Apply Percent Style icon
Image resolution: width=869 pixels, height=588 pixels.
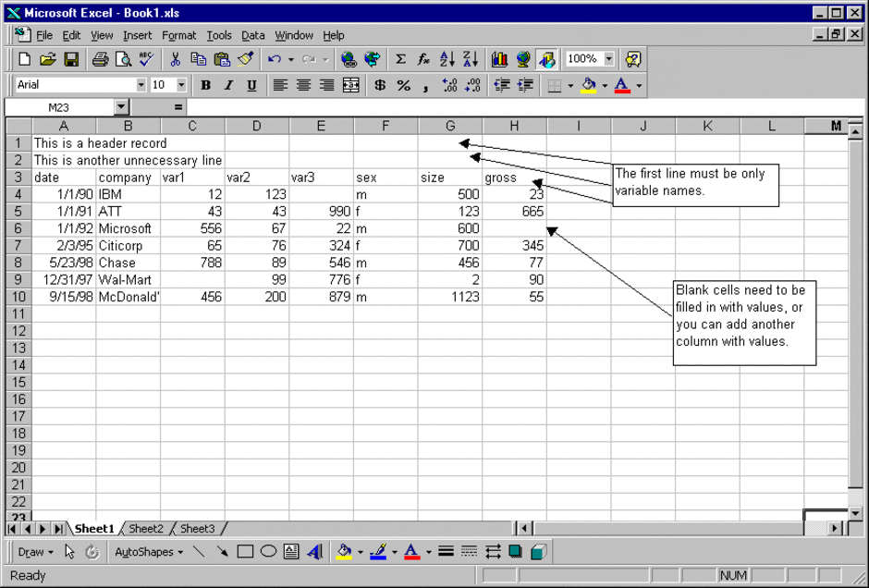pos(403,85)
